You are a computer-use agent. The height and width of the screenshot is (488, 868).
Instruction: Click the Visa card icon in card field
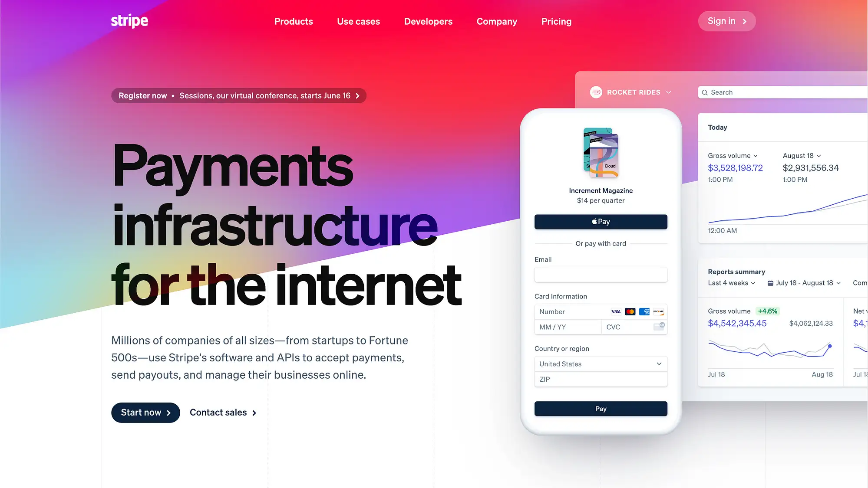[x=616, y=311]
